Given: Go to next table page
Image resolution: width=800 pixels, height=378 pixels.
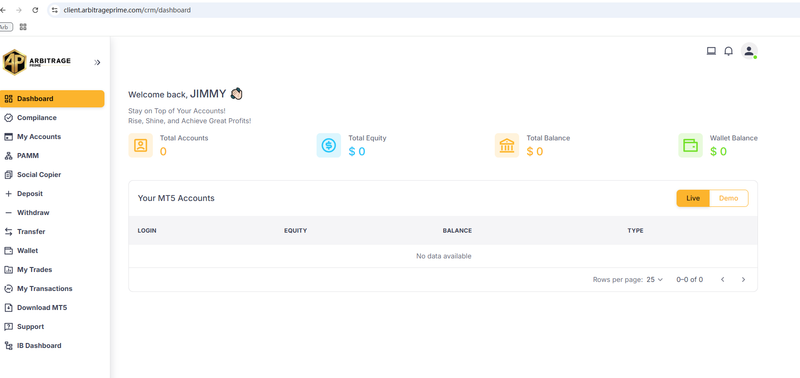Looking at the screenshot, I should pyautogui.click(x=743, y=280).
